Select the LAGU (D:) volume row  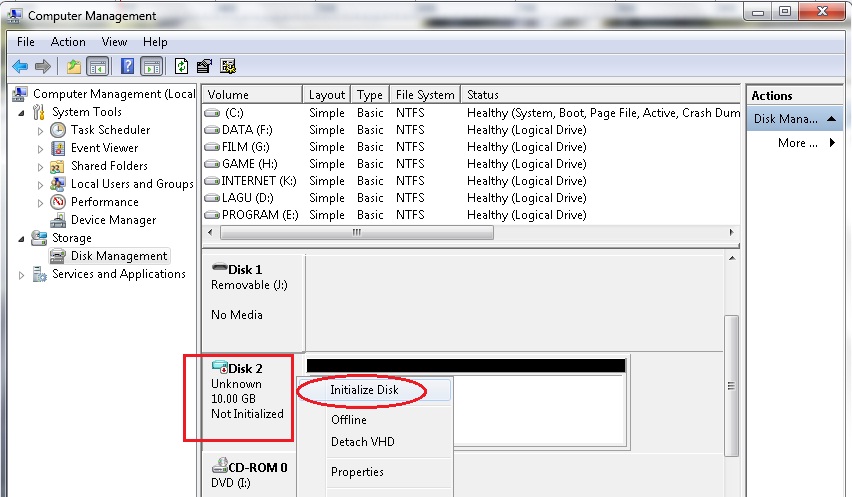[x=471, y=198]
